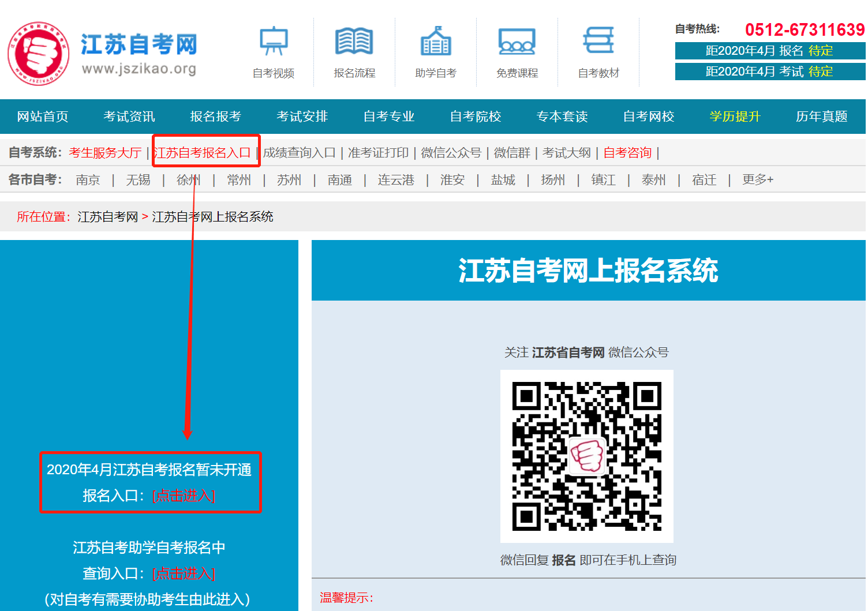The image size is (868, 611).
Task: Click 江苏自考网 breadcrumb link
Action: point(108,217)
